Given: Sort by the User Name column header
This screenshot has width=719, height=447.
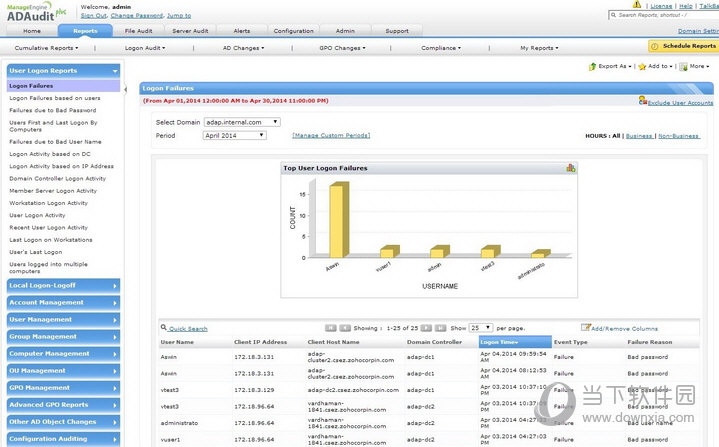Looking at the screenshot, I should pyautogui.click(x=177, y=342).
